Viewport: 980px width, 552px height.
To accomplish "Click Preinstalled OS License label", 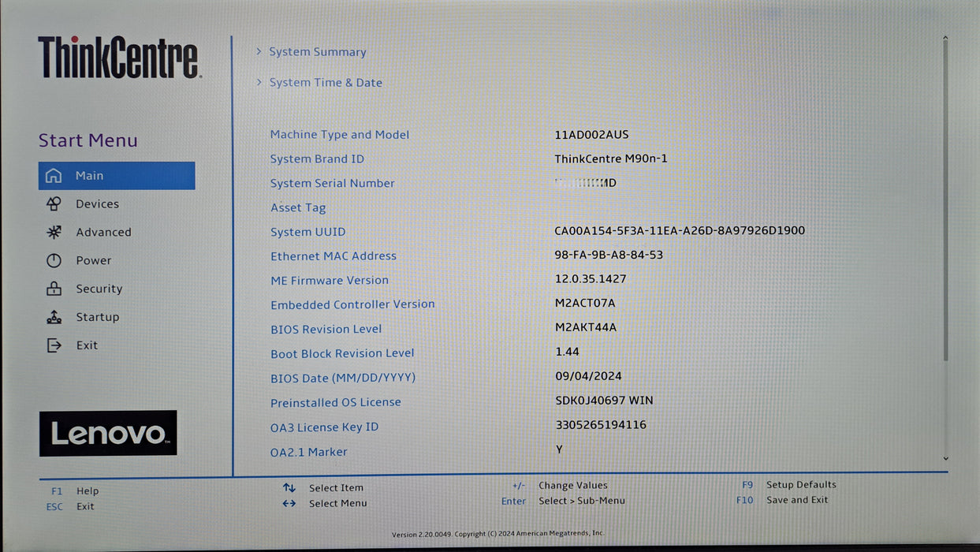I will click(336, 403).
